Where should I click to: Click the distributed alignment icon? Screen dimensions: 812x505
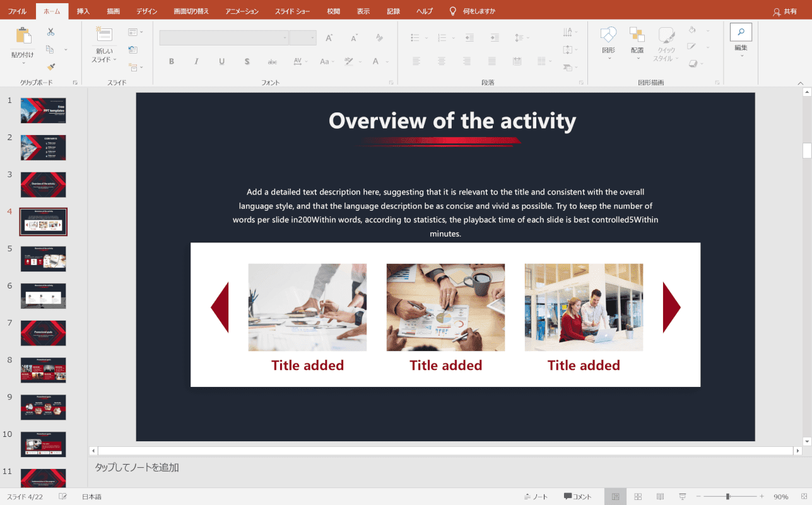517,62
